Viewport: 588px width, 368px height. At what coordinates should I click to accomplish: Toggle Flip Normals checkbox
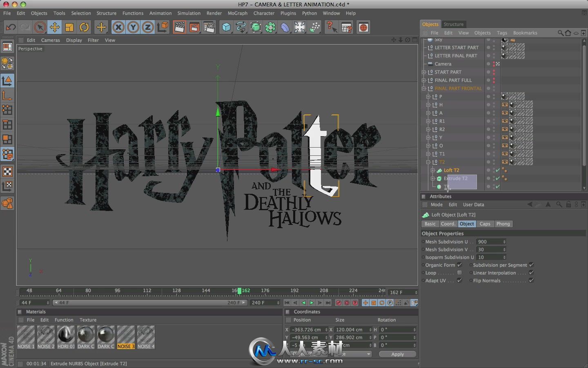[531, 280]
